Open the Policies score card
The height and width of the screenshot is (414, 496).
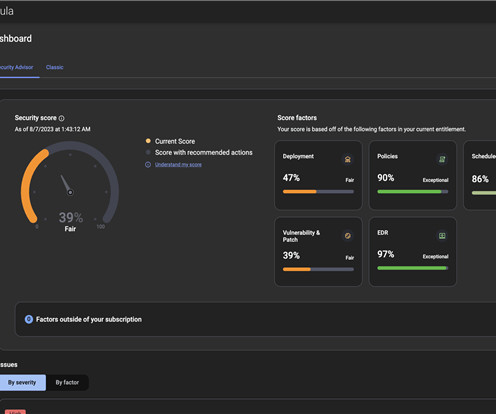[413, 175]
